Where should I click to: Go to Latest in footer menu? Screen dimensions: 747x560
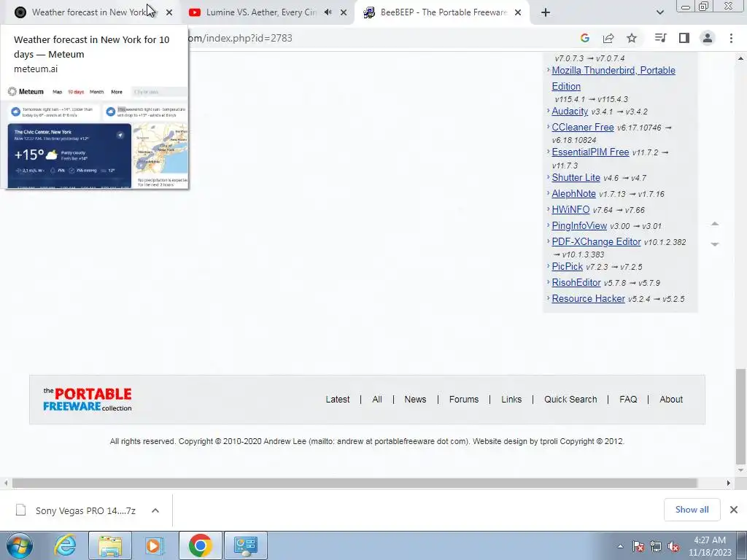point(337,400)
